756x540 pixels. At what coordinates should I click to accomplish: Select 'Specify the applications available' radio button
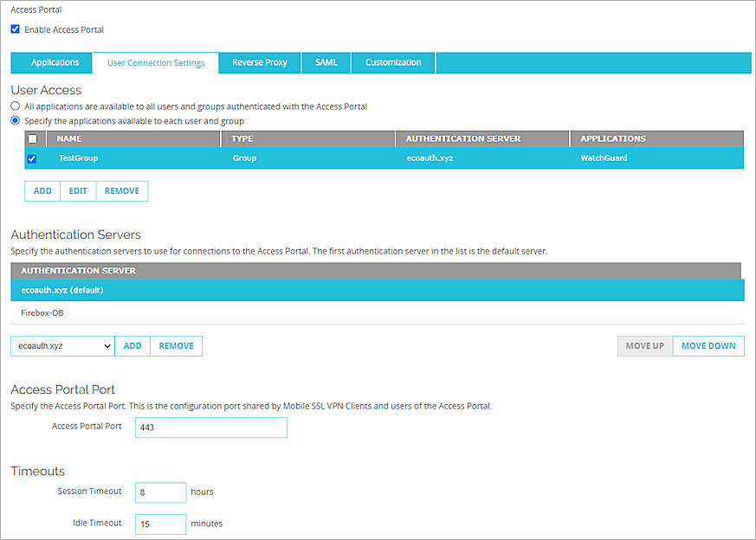pyautogui.click(x=15, y=121)
